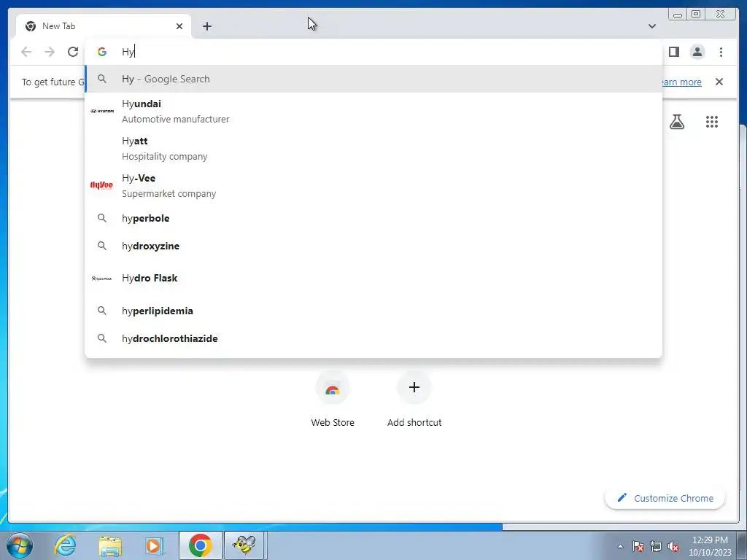The height and width of the screenshot is (560, 747).
Task: Open Chrome three-dot menu
Action: point(721,52)
